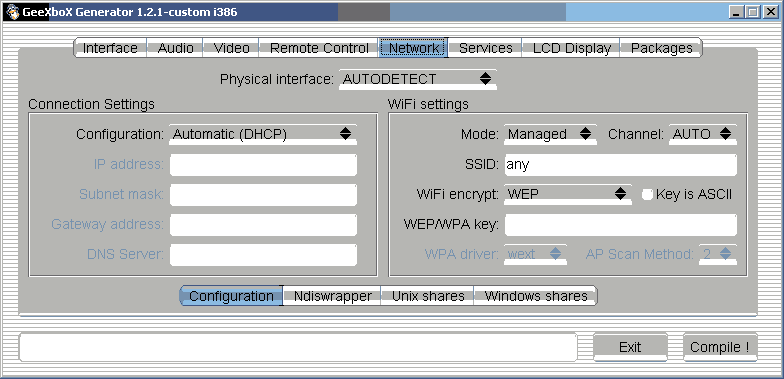
Task: Maximize the GeeXboX Generator window
Action: point(752,12)
